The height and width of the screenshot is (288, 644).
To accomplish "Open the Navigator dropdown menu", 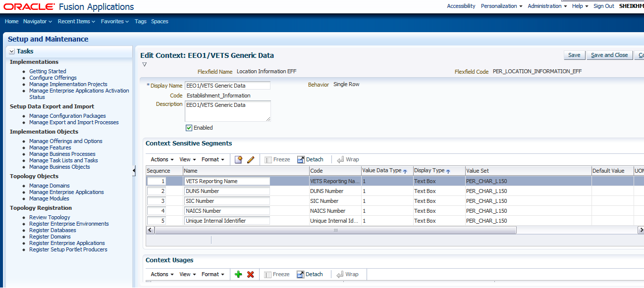I will click(38, 21).
